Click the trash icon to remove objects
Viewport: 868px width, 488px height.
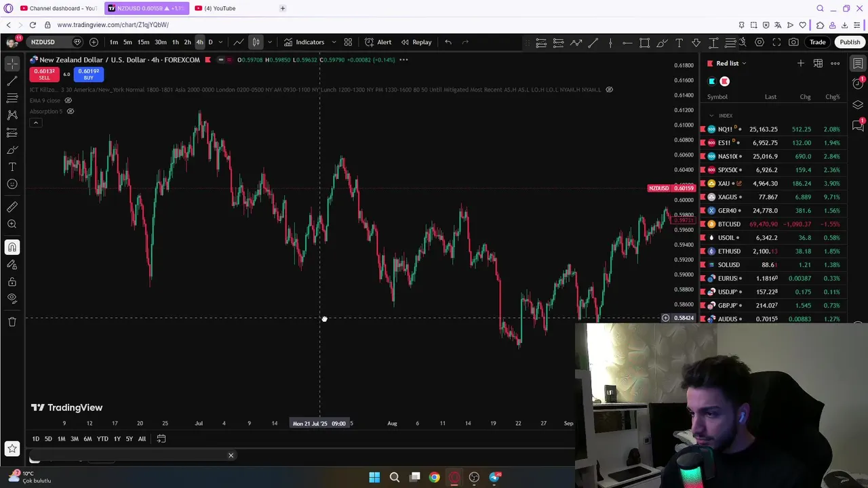[x=12, y=321]
